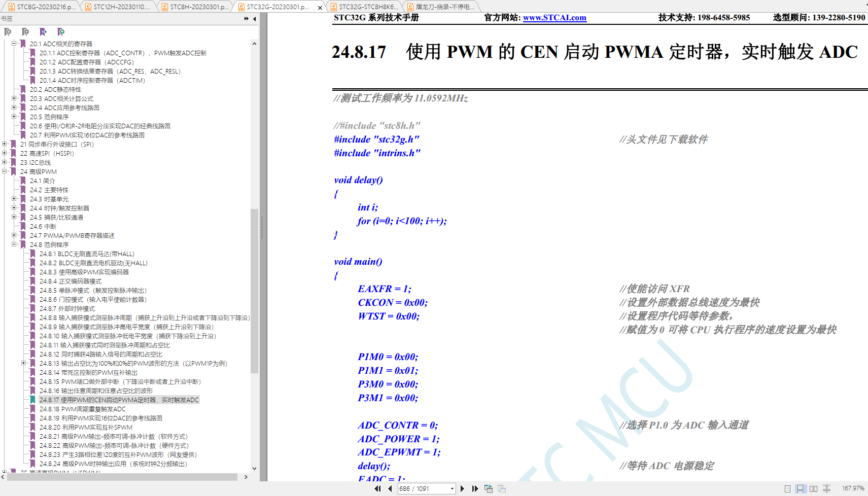Switch to single page view
This screenshot has width=868, height=496.
(787, 489)
